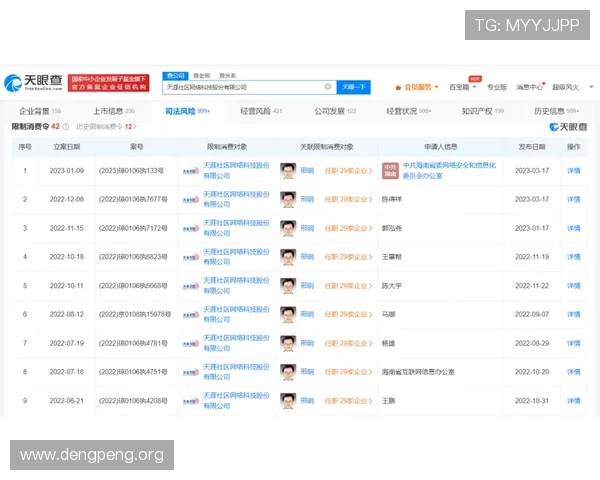Click the 发布日期 column header
This screenshot has width=600, height=480.
tap(532, 147)
